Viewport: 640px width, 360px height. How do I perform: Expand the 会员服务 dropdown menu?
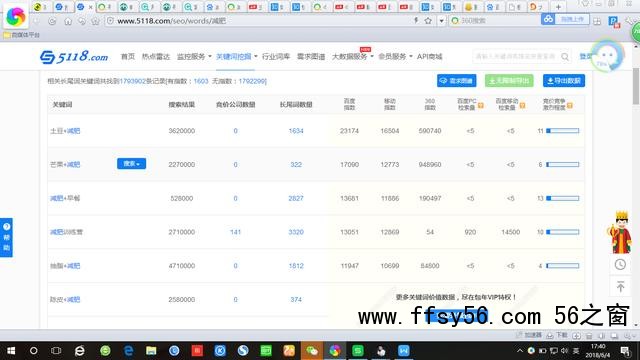click(x=395, y=56)
